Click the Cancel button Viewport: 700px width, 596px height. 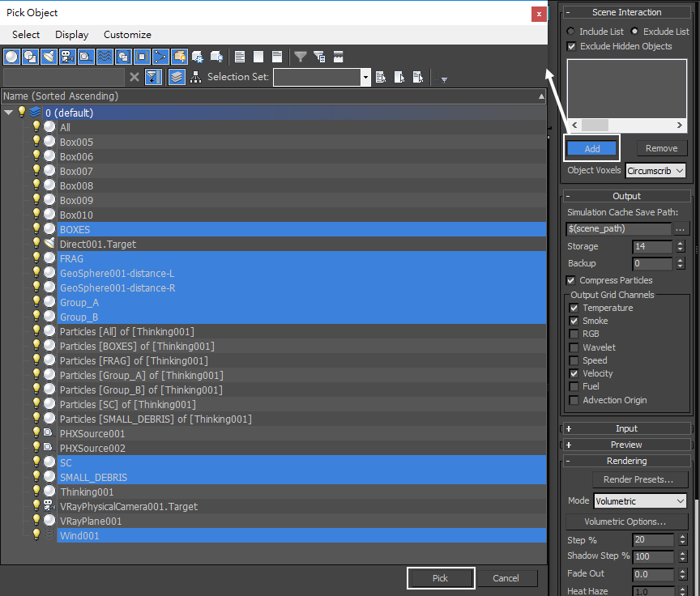[506, 578]
